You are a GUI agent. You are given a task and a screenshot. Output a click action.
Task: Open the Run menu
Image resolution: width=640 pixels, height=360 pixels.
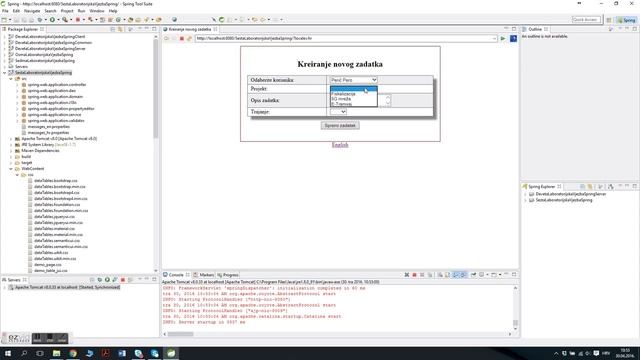pos(82,11)
